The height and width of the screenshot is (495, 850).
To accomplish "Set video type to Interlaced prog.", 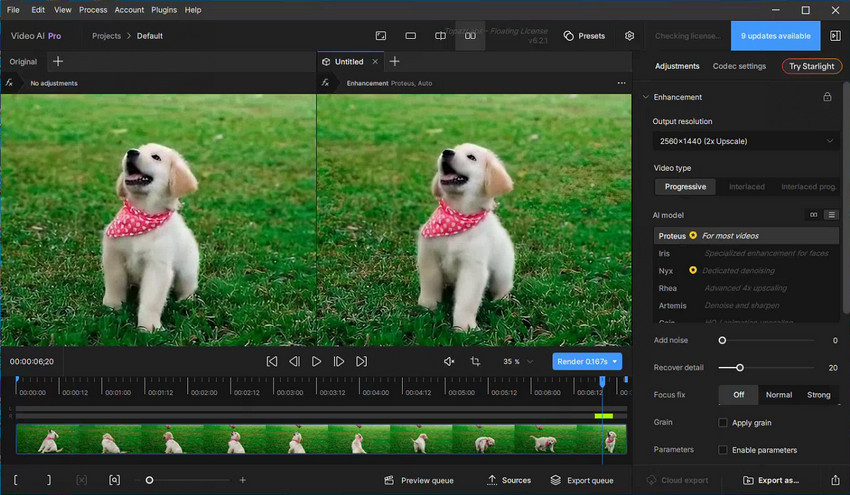I will [808, 187].
